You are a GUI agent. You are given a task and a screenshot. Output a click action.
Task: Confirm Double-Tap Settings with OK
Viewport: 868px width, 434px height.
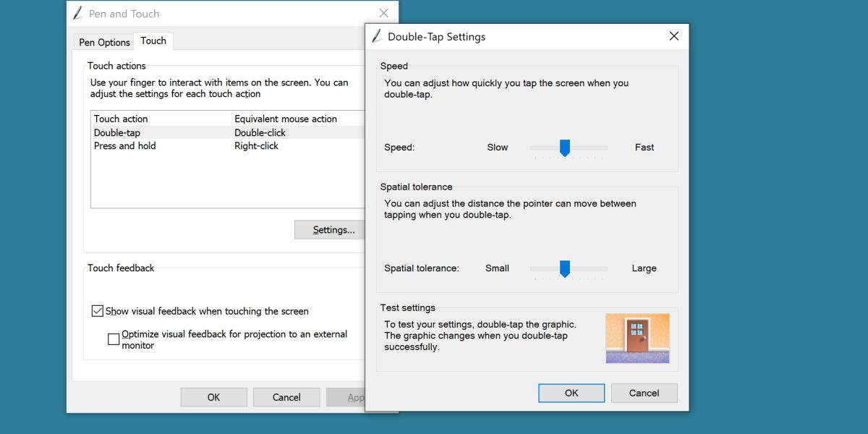coord(571,393)
